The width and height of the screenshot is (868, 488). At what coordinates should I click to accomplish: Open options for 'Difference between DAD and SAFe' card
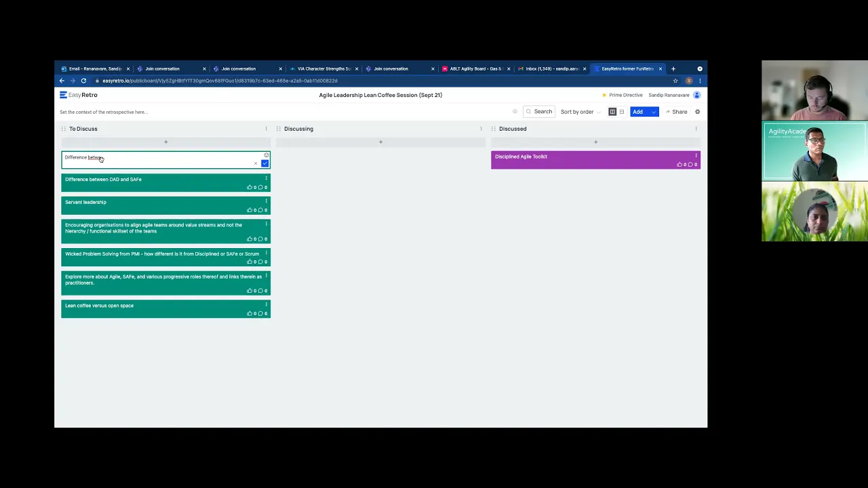[266, 178]
